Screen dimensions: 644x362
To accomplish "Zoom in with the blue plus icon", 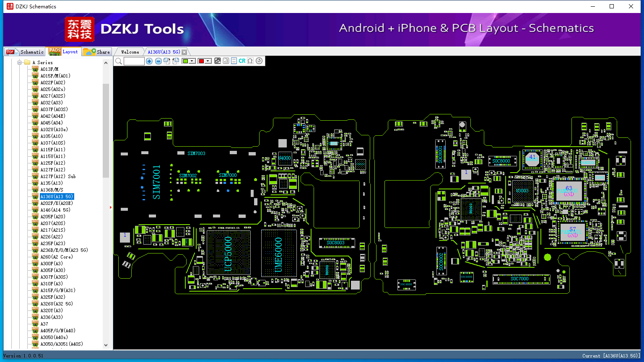I will [x=149, y=61].
